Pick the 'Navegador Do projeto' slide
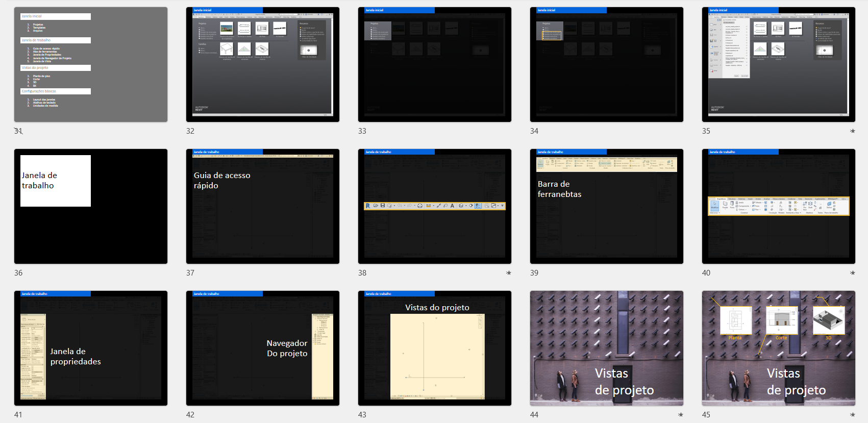This screenshot has width=868, height=423. point(263,348)
